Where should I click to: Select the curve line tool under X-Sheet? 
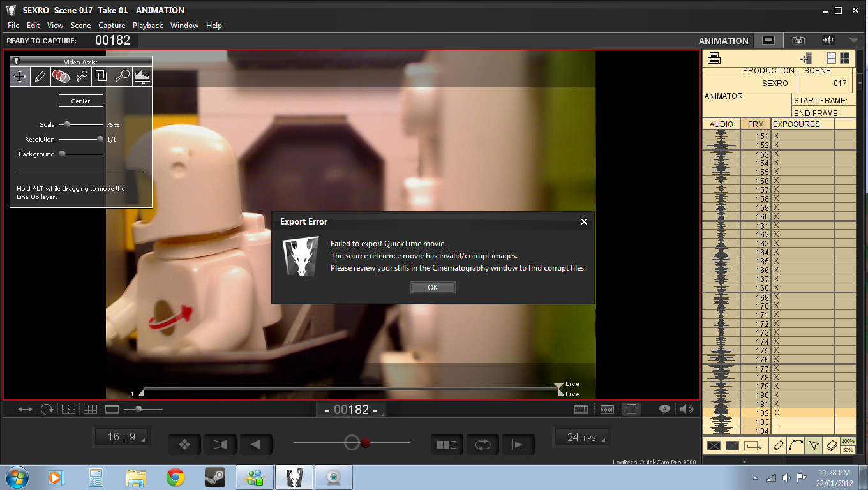[796, 445]
